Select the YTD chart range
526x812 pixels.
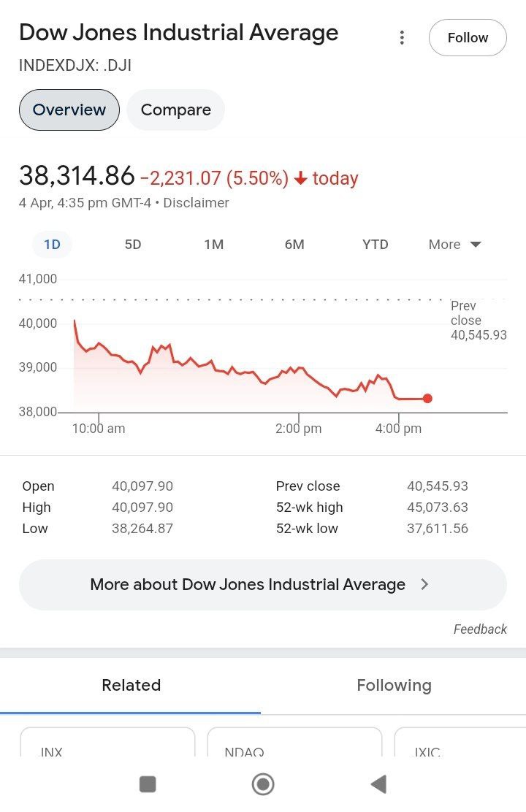(375, 245)
